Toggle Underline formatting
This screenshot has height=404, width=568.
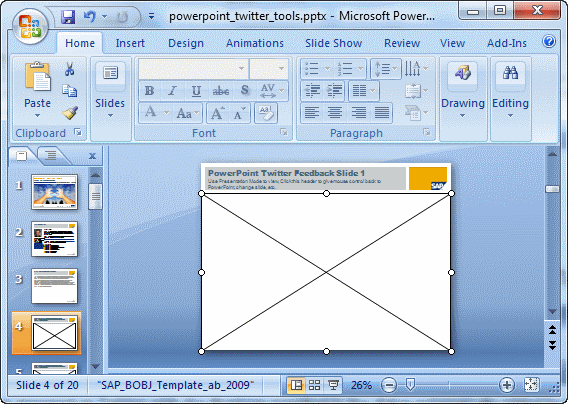[x=196, y=91]
